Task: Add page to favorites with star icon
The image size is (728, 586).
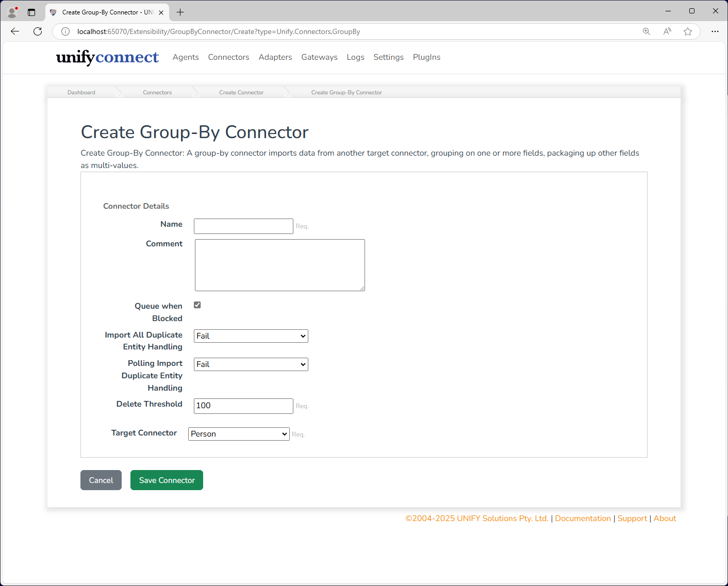Action: (x=688, y=31)
